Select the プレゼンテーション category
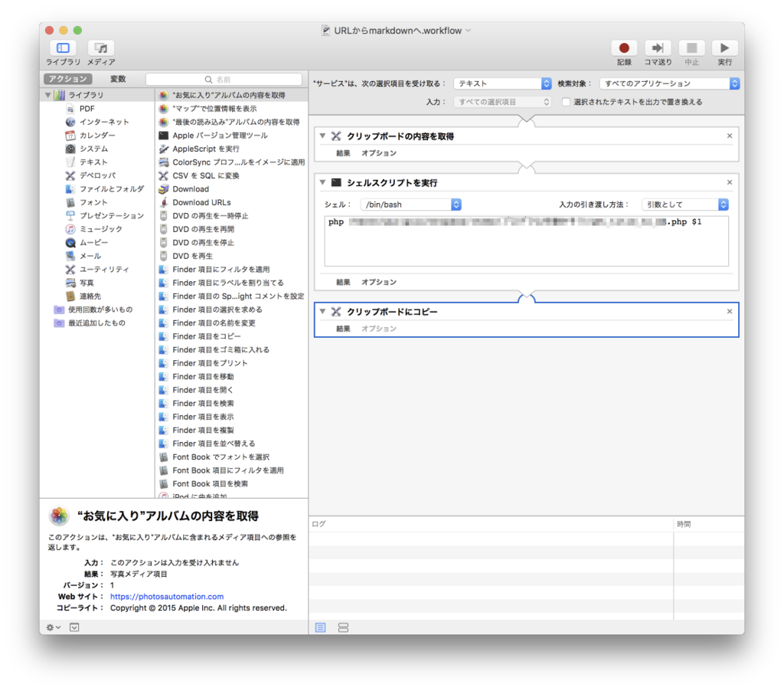Viewport: 784px width, 691px height. tap(112, 216)
